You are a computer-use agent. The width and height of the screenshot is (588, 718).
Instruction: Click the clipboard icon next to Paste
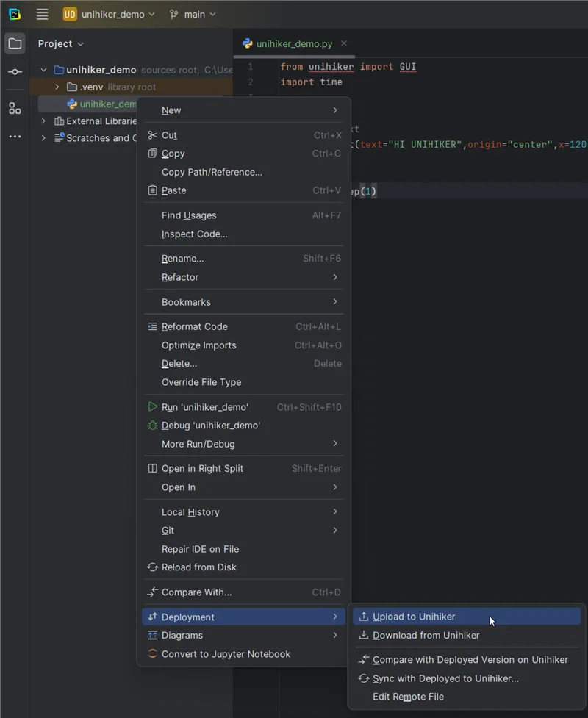(x=152, y=190)
